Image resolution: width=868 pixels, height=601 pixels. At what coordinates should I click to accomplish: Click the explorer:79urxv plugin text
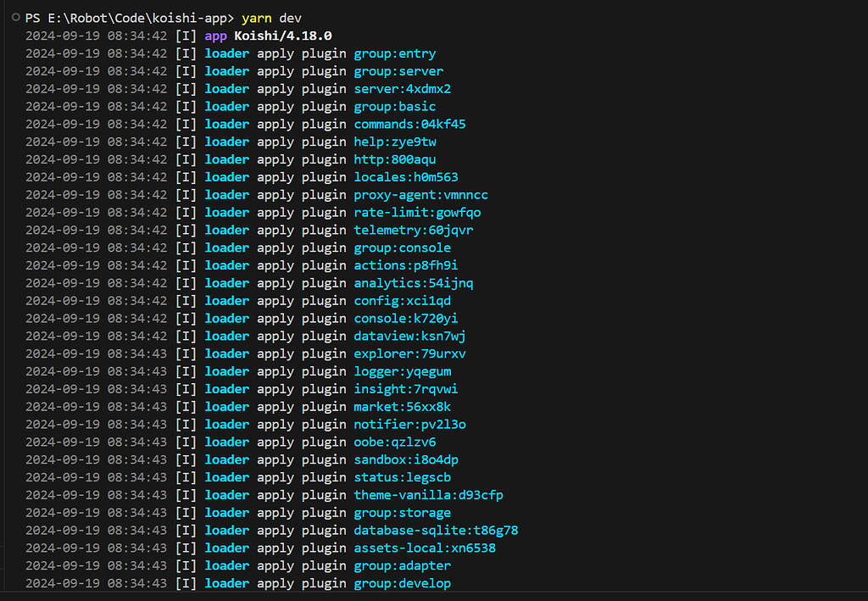[x=409, y=353]
